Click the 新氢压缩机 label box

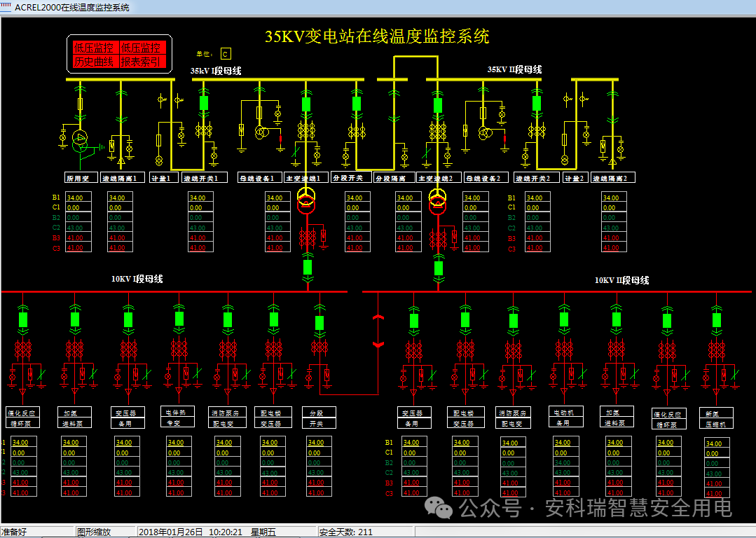pos(717,418)
